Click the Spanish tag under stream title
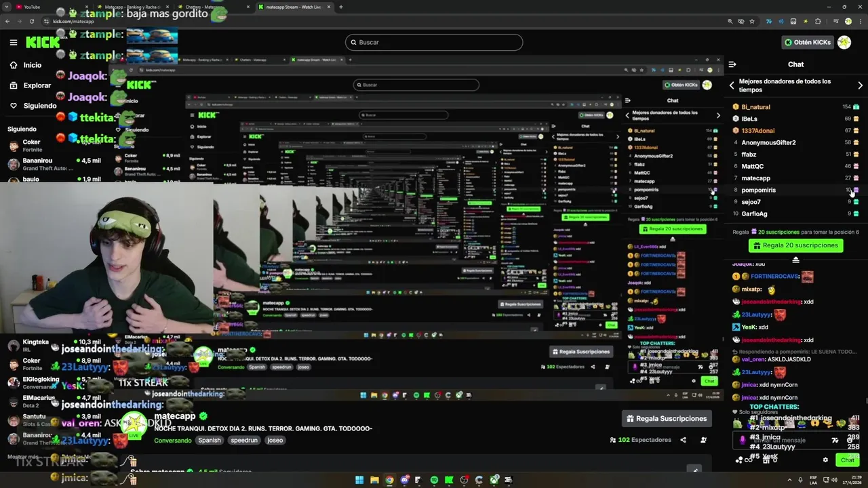Screen dimensions: 868x488 (x=210, y=440)
